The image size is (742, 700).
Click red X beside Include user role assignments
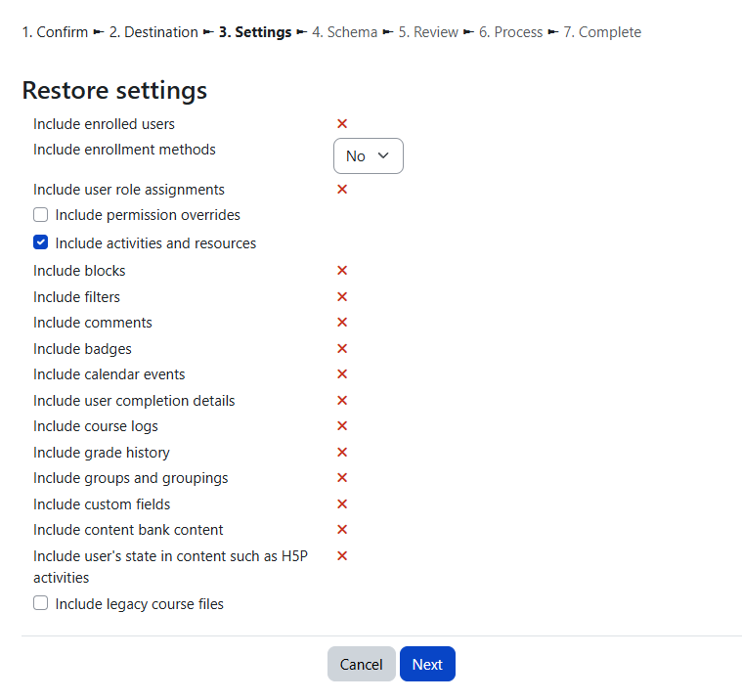tap(342, 190)
